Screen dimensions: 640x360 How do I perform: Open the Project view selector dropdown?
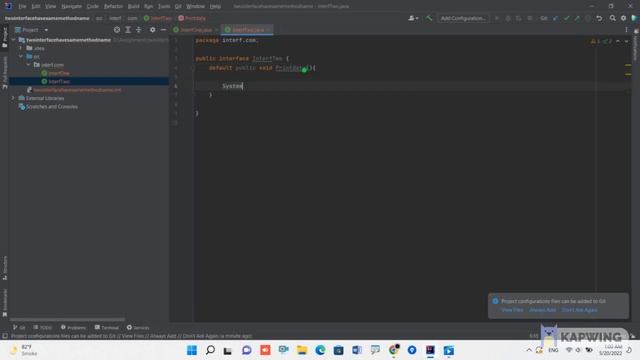tap(31, 30)
